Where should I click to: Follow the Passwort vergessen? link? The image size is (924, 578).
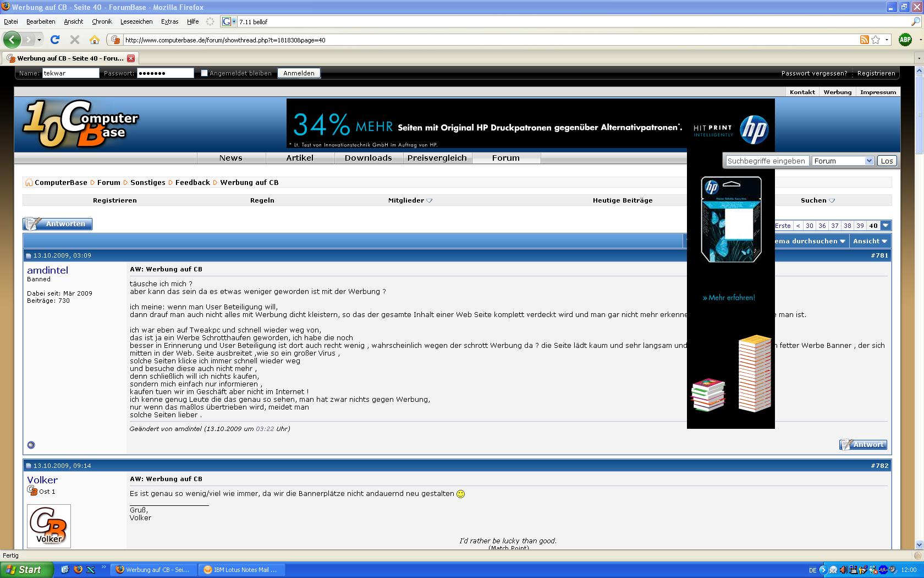[x=814, y=73]
